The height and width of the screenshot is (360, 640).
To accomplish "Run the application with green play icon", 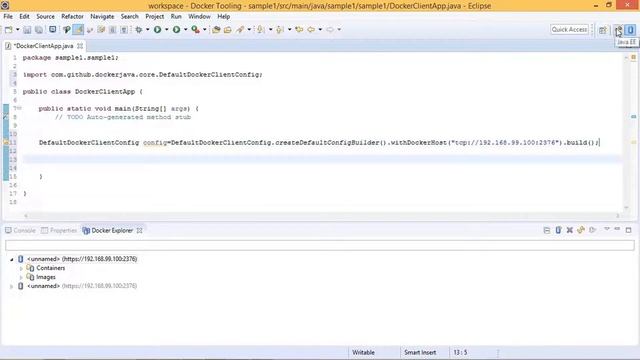I will [x=158, y=29].
